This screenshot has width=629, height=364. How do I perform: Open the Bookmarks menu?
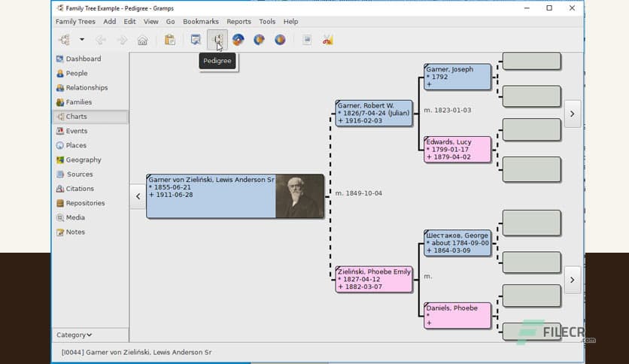coord(200,22)
